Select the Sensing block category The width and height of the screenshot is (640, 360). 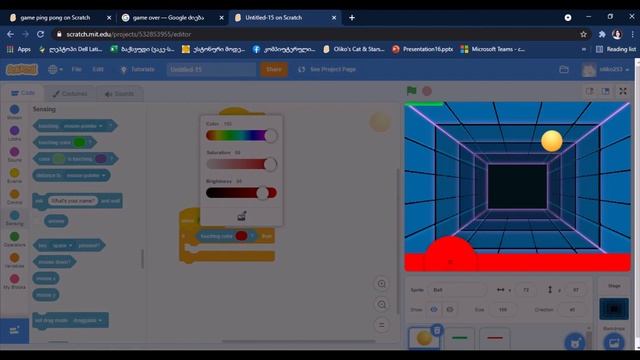tap(14, 218)
